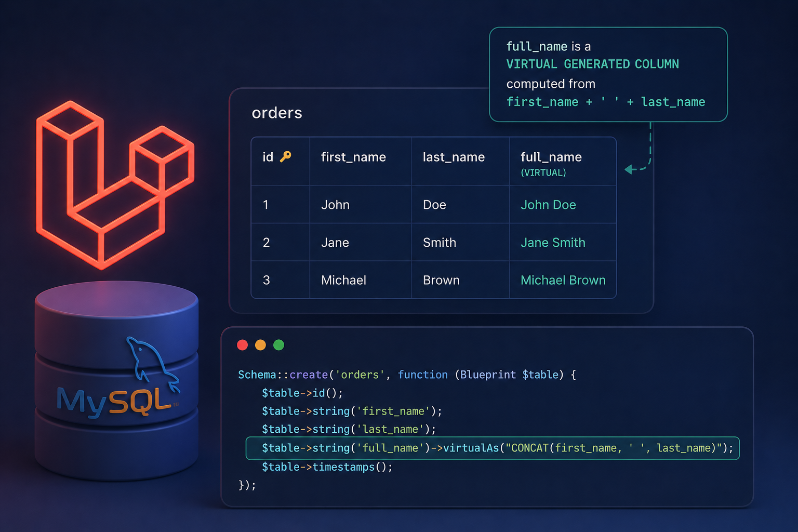
Task: Select the 'orders' table title
Action: tap(277, 113)
